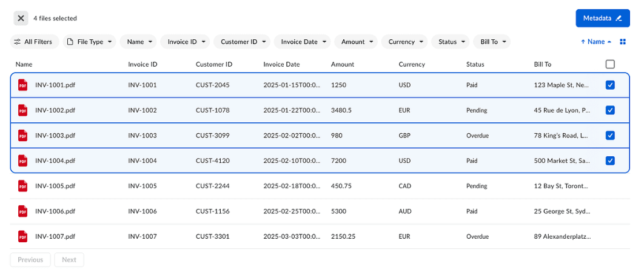Open the Invoice Date filter menu
Viewport: 644px width, 275px height.
pyautogui.click(x=302, y=42)
